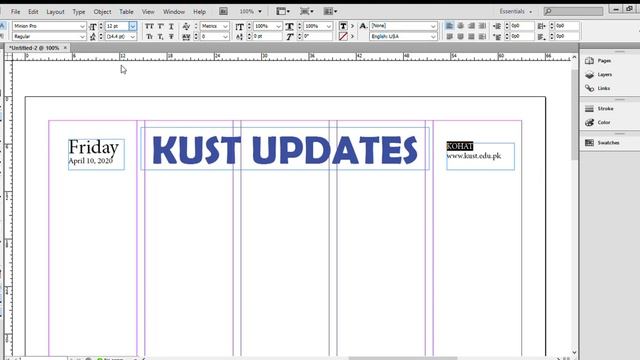Open the Stroke panel
640x360 pixels.
coord(599,109)
